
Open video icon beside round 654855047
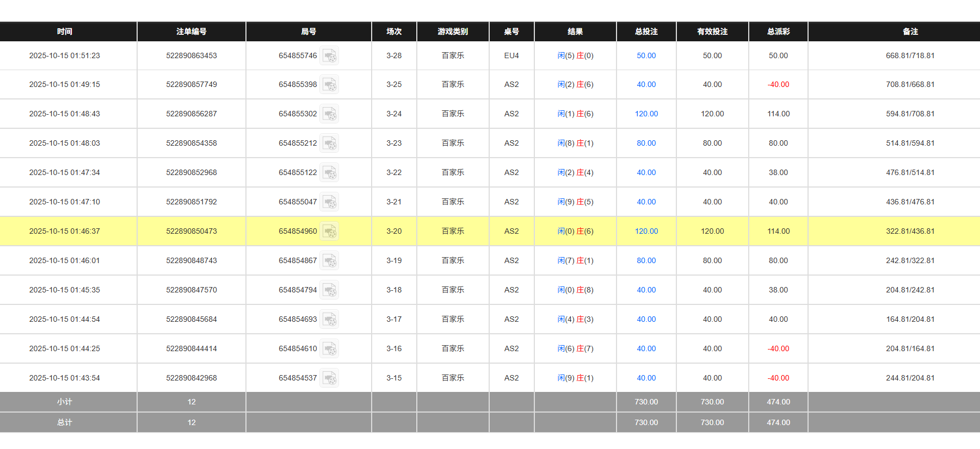[x=329, y=202]
